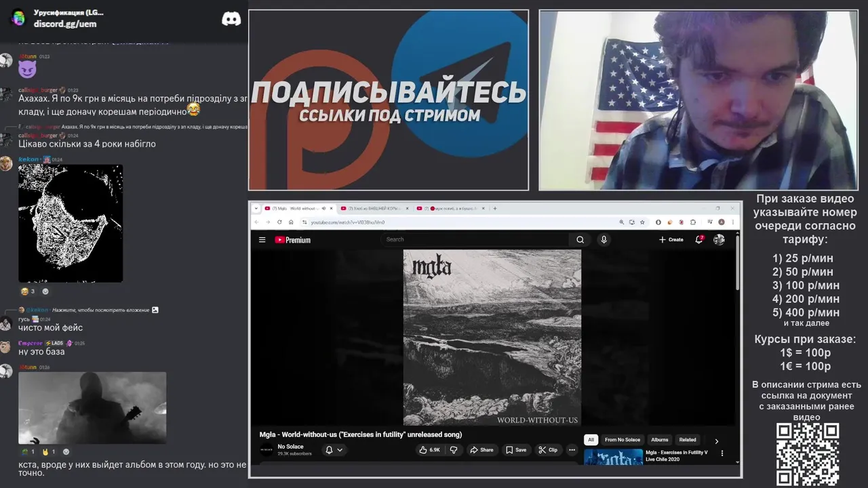Open the YouTube hamburger guide menu
The width and height of the screenshot is (868, 488).
(x=262, y=239)
